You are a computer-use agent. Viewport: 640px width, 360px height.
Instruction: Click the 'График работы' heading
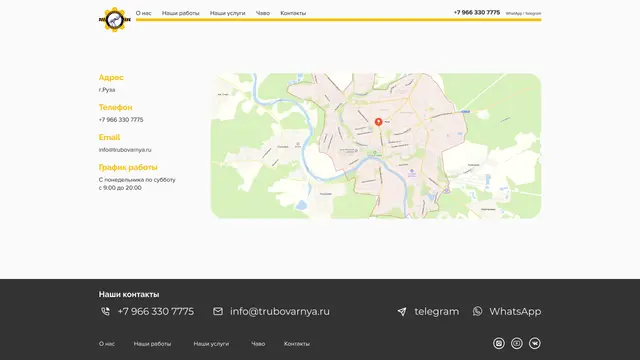(128, 167)
